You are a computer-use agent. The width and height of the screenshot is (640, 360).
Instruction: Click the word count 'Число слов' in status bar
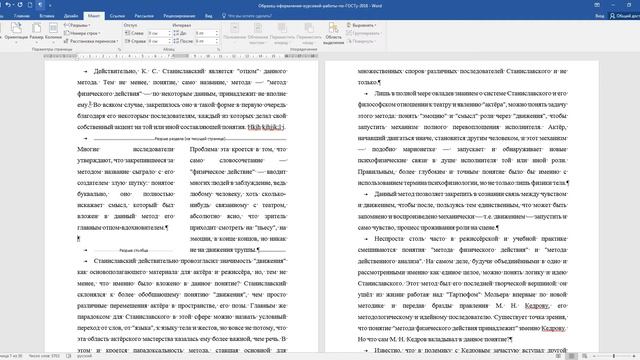(44, 356)
